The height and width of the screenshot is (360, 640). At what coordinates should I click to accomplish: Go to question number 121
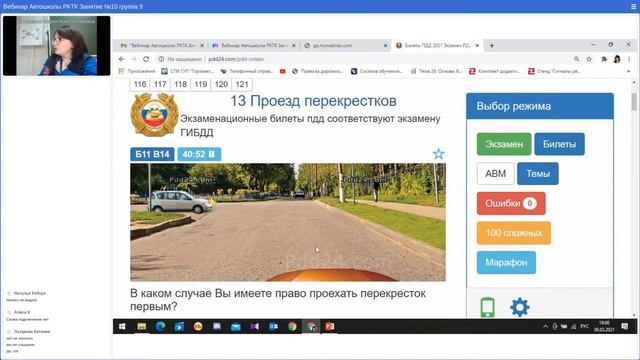pos(242,84)
